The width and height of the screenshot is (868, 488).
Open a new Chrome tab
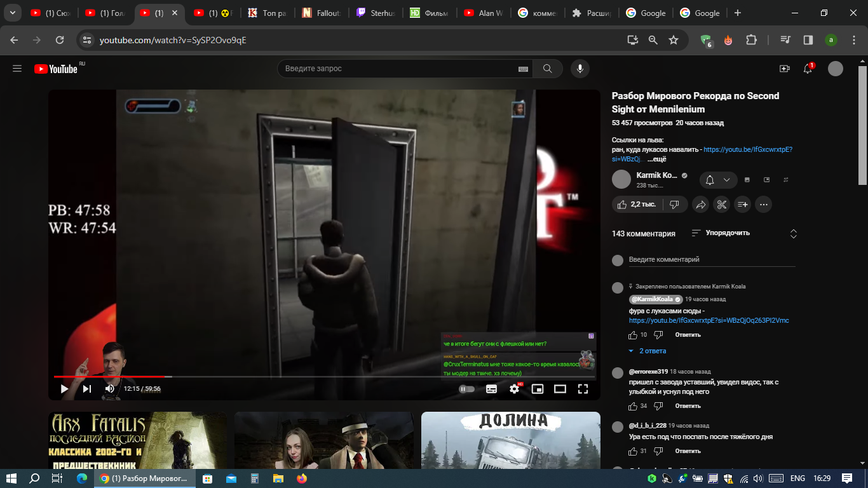click(x=737, y=13)
